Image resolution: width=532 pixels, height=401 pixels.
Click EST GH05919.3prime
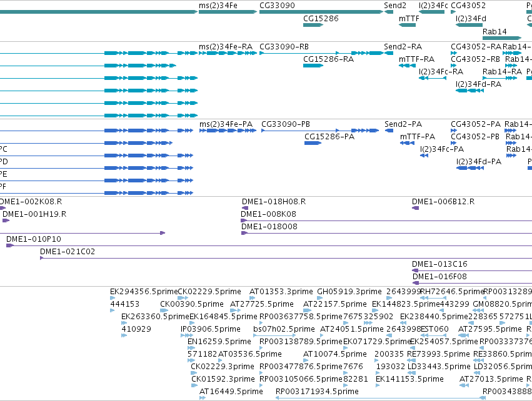point(321,299)
